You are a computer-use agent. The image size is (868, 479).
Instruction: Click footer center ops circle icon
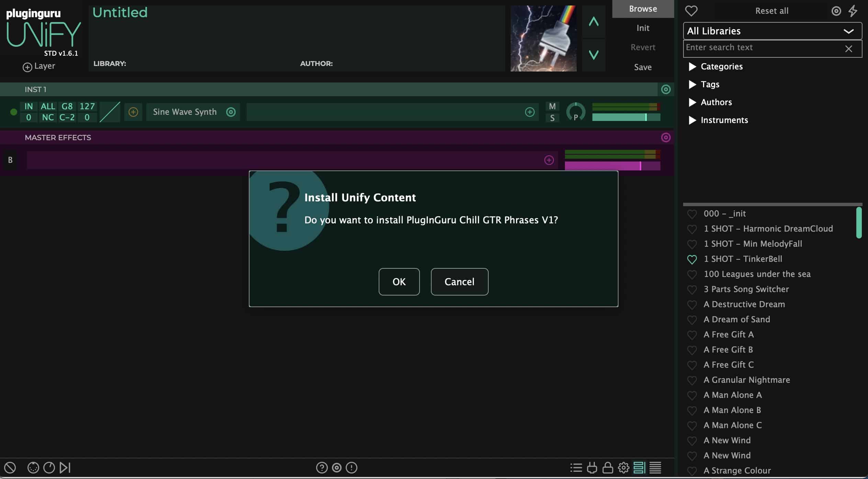pos(337,468)
